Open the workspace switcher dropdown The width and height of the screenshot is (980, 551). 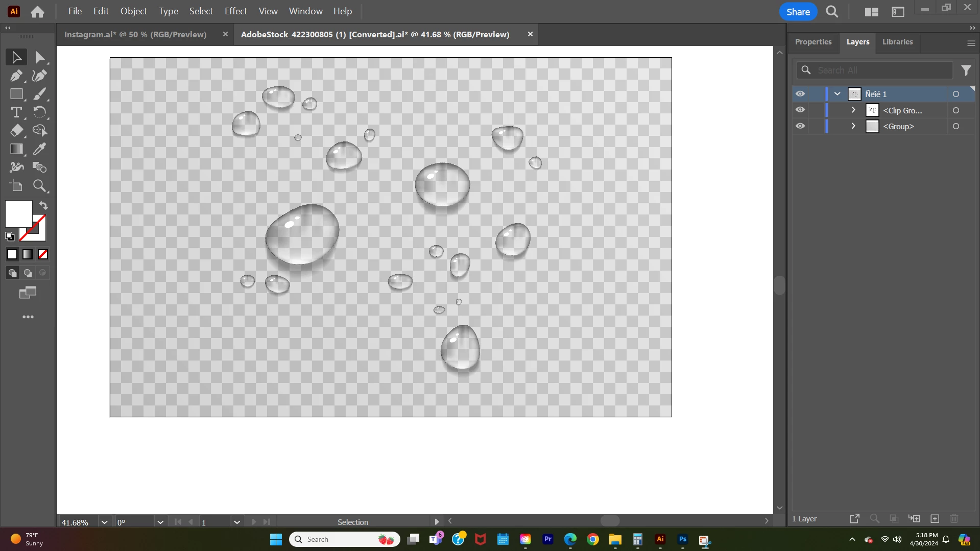898,12
